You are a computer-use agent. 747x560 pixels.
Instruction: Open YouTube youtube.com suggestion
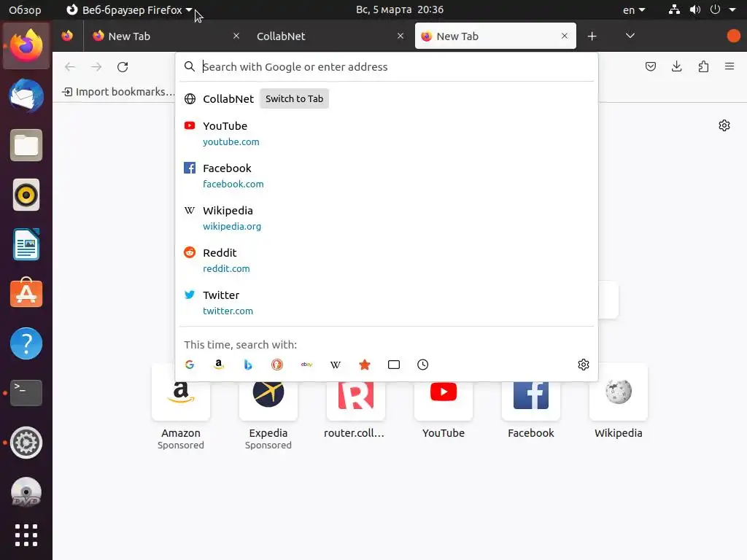click(387, 133)
